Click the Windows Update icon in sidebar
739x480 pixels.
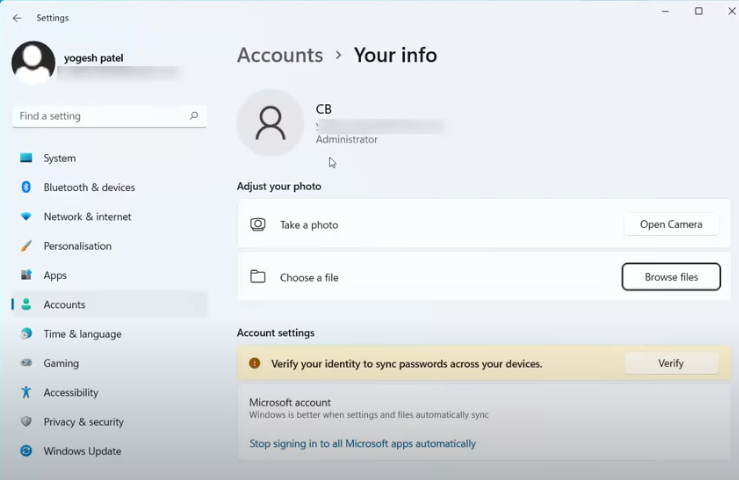click(x=26, y=451)
